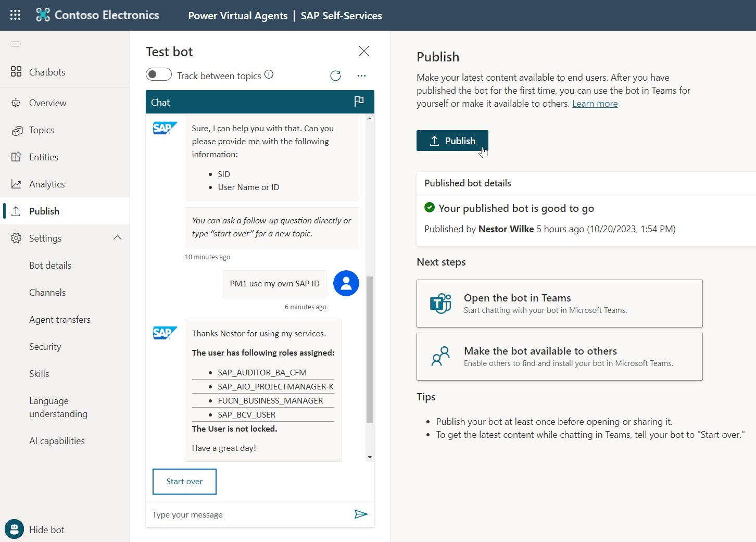The width and height of the screenshot is (756, 542).
Task: Click the user avatar in chat
Action: pos(346,283)
